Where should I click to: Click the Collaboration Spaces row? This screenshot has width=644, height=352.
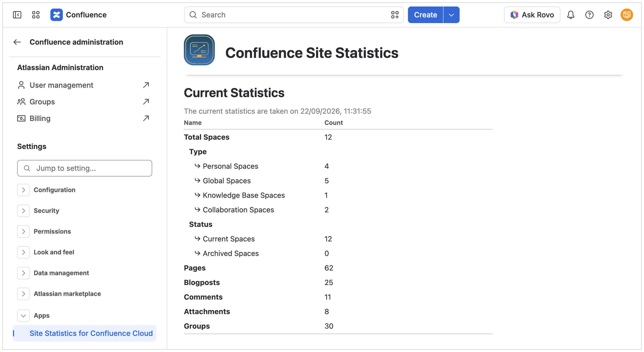click(x=338, y=210)
